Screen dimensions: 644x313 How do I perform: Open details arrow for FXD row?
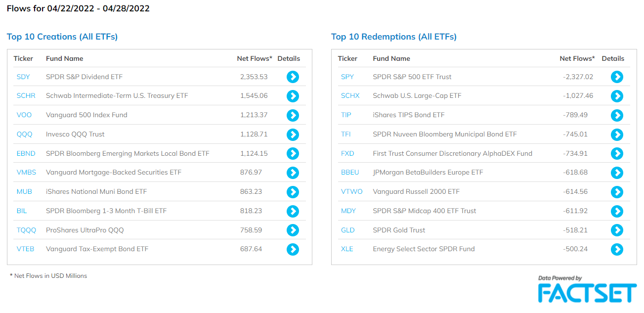[x=617, y=153]
